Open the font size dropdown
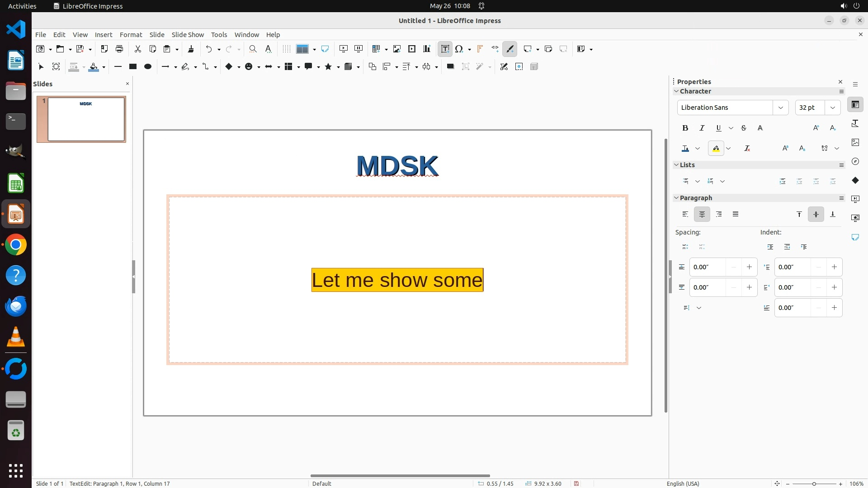 point(833,108)
